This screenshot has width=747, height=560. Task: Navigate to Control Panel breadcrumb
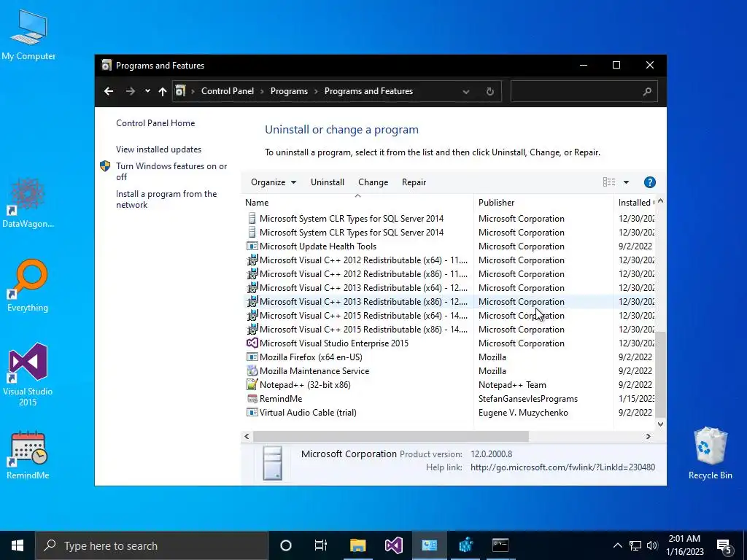pyautogui.click(x=228, y=91)
